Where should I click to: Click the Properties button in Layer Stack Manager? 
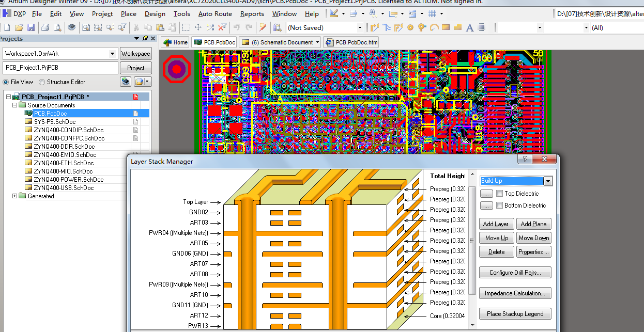point(533,252)
